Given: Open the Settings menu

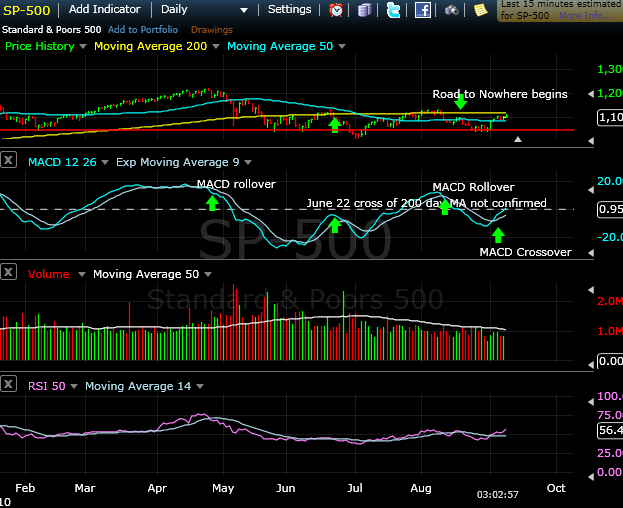Looking at the screenshot, I should click(290, 9).
